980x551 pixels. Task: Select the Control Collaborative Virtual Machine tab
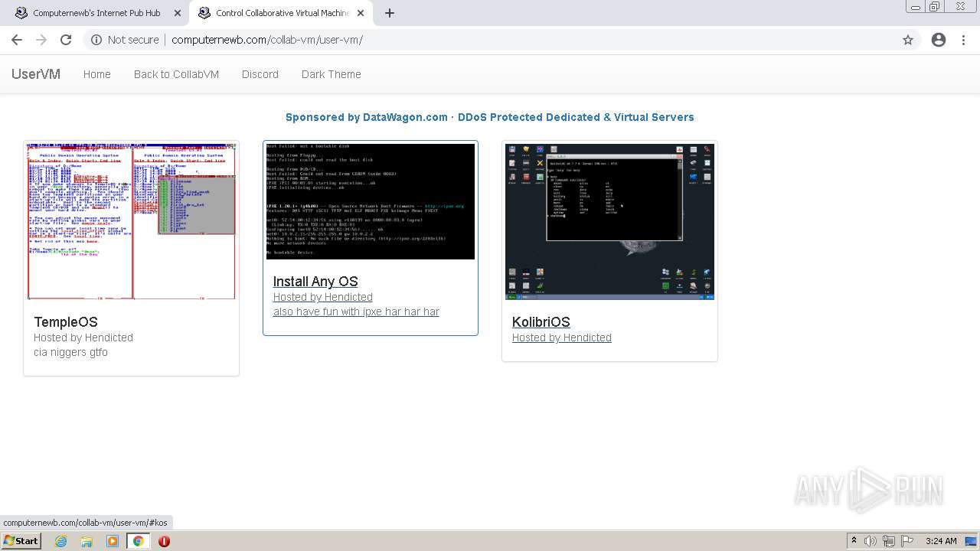pos(281,13)
